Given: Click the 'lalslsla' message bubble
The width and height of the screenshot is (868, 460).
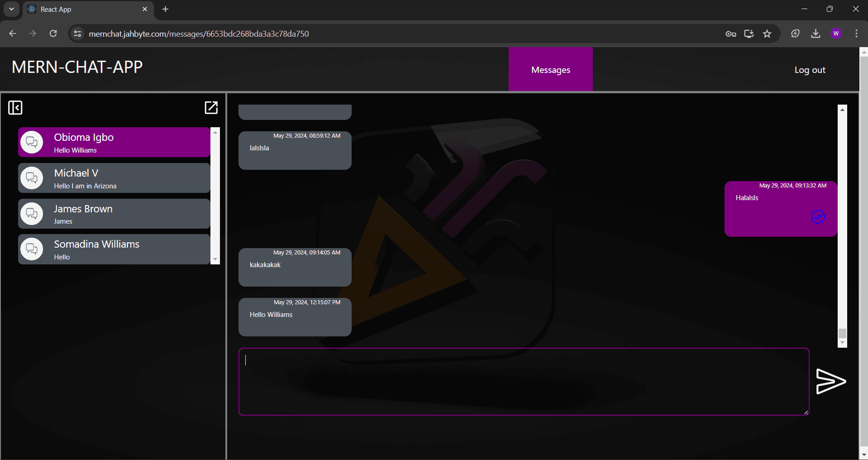Looking at the screenshot, I should tap(295, 151).
